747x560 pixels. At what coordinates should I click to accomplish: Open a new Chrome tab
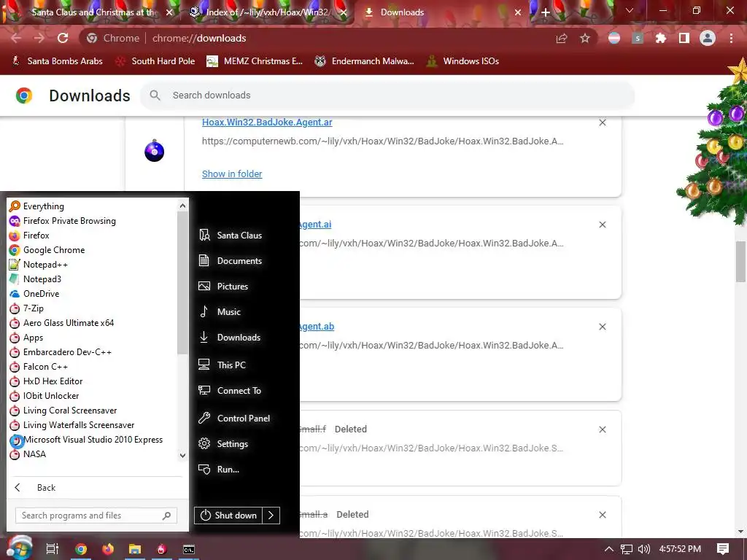point(546,12)
